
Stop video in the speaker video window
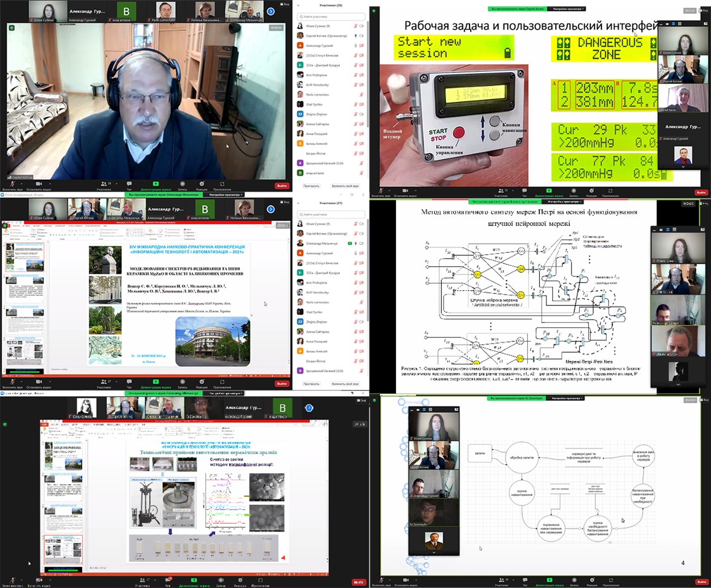pos(39,186)
